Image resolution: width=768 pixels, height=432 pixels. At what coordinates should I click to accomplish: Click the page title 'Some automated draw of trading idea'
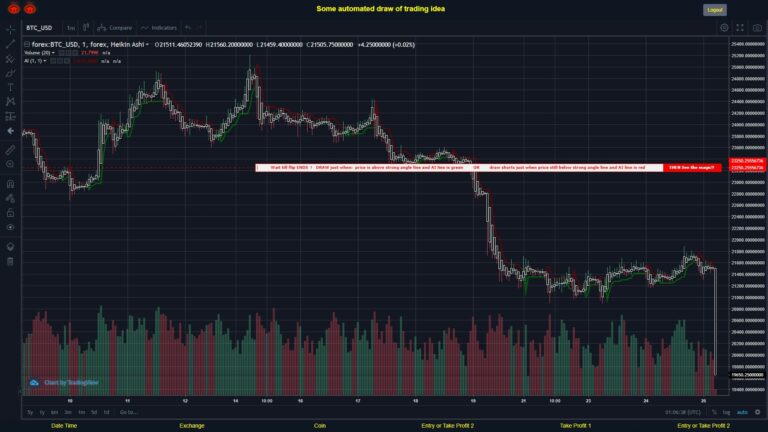click(381, 9)
